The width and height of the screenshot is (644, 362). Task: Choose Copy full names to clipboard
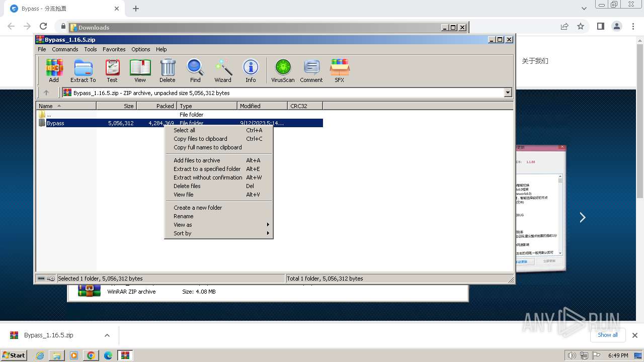(x=219, y=147)
